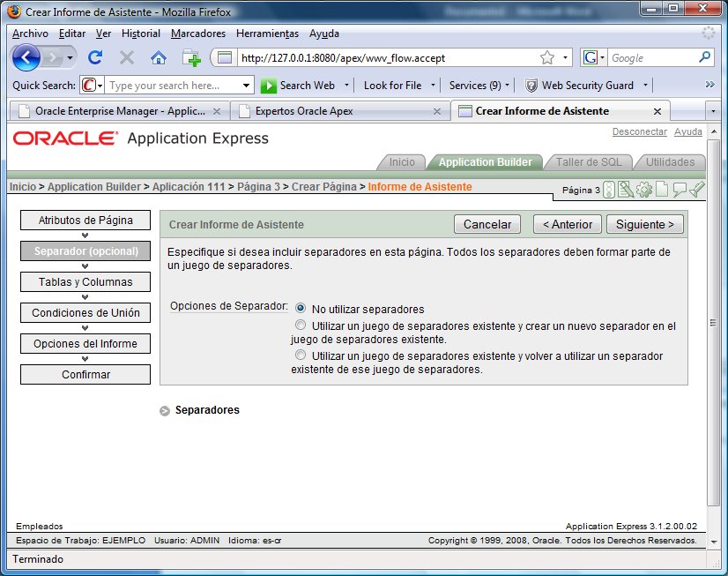Open the Editar menu
Screen dimensions: 728x576
pos(72,34)
